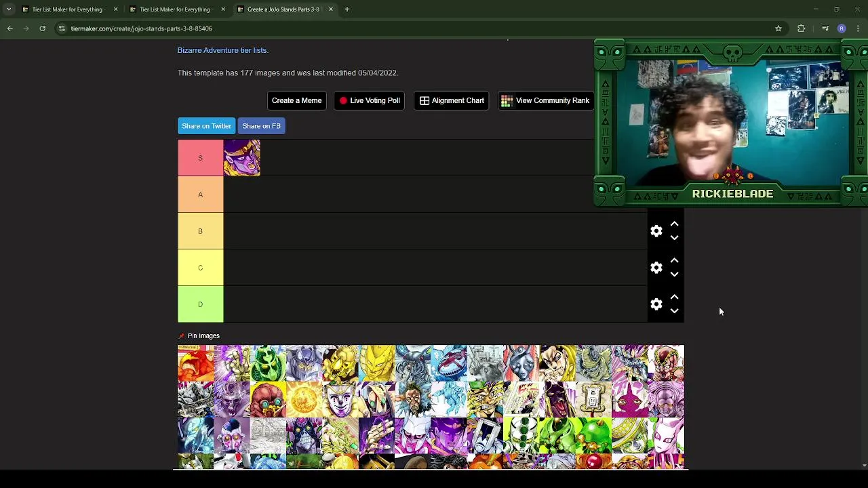Viewport: 868px width, 488px height.
Task: Move tier row B down with arrow
Action: (x=674, y=238)
